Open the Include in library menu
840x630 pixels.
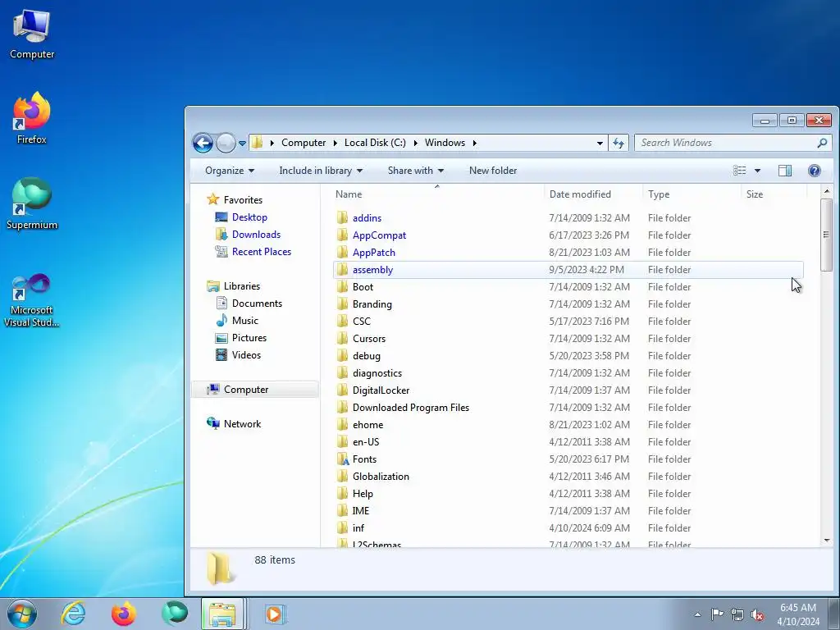click(321, 171)
